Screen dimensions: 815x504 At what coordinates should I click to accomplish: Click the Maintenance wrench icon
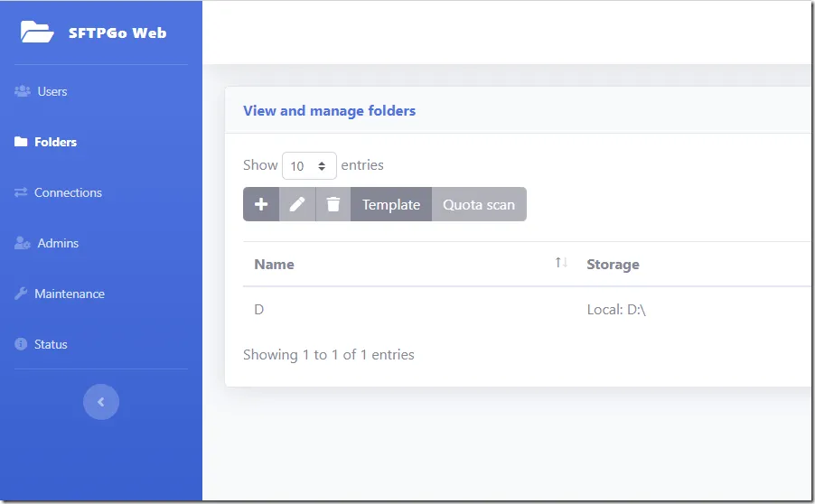(x=21, y=294)
